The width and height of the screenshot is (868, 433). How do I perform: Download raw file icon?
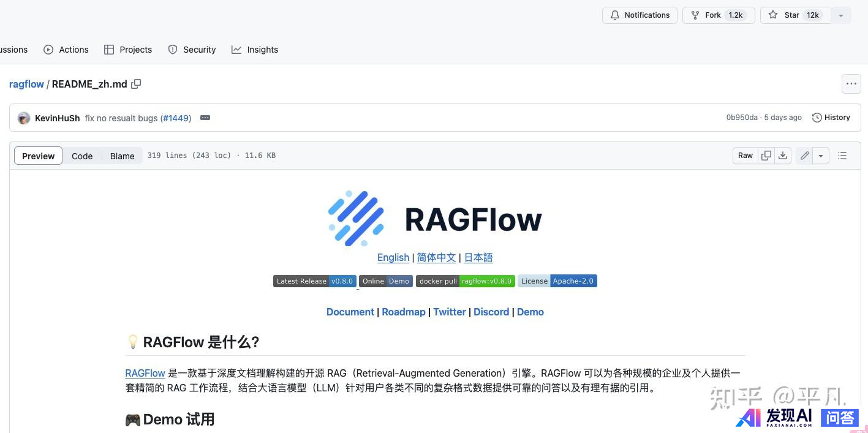click(x=783, y=156)
